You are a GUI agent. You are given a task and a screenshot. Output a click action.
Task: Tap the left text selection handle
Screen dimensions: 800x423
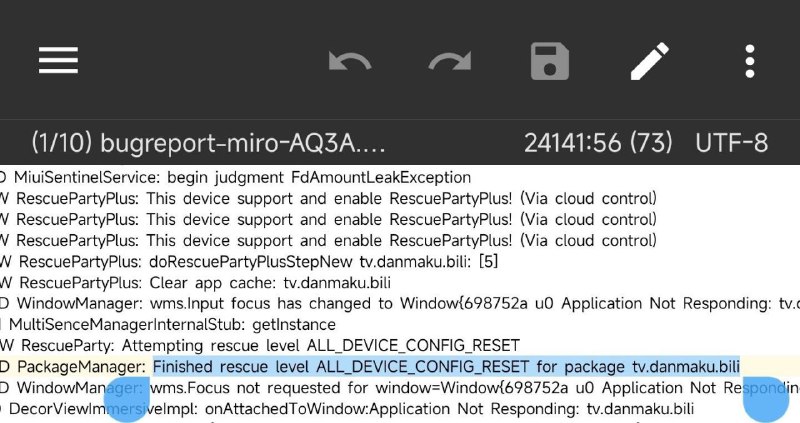point(127,400)
